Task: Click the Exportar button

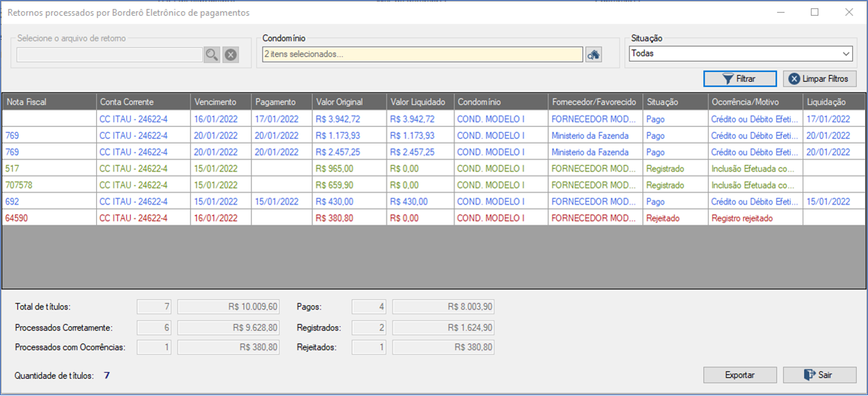Action: pyautogui.click(x=739, y=375)
